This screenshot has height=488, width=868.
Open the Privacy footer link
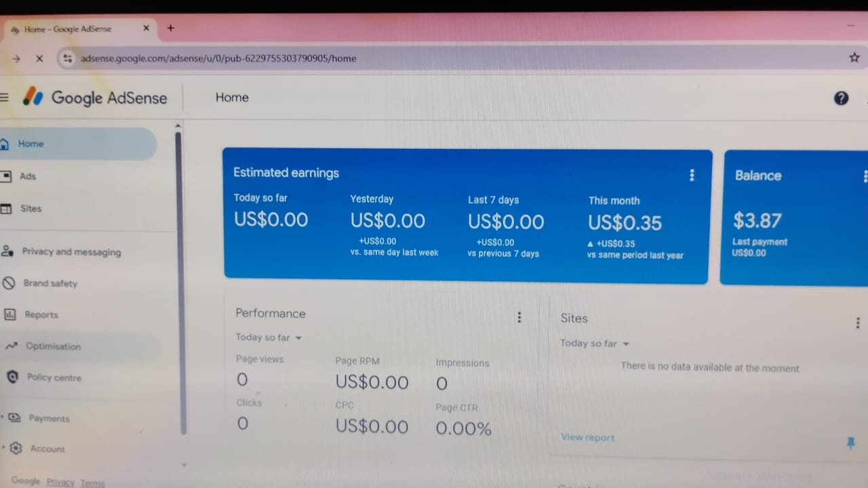point(60,482)
